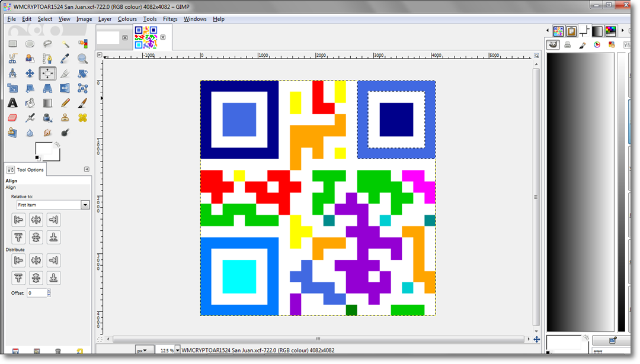Open the Filters menu
Viewport: 640px width, 364px height.
click(170, 19)
